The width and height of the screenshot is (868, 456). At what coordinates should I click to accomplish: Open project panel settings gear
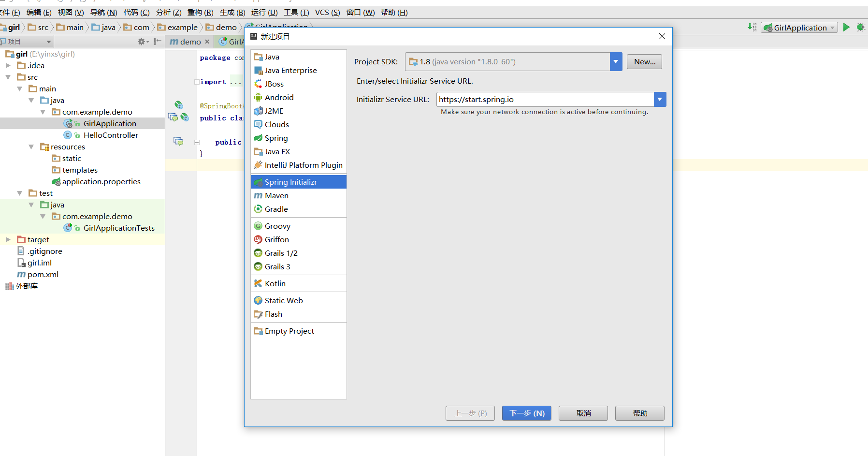pos(142,42)
